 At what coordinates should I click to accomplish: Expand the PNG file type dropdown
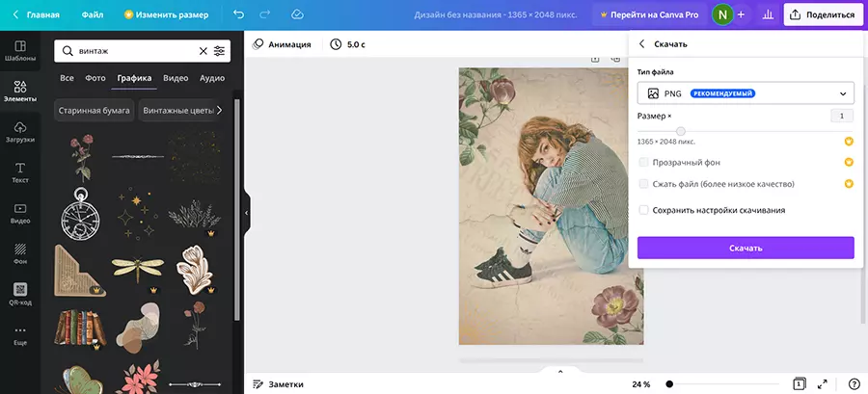(746, 93)
